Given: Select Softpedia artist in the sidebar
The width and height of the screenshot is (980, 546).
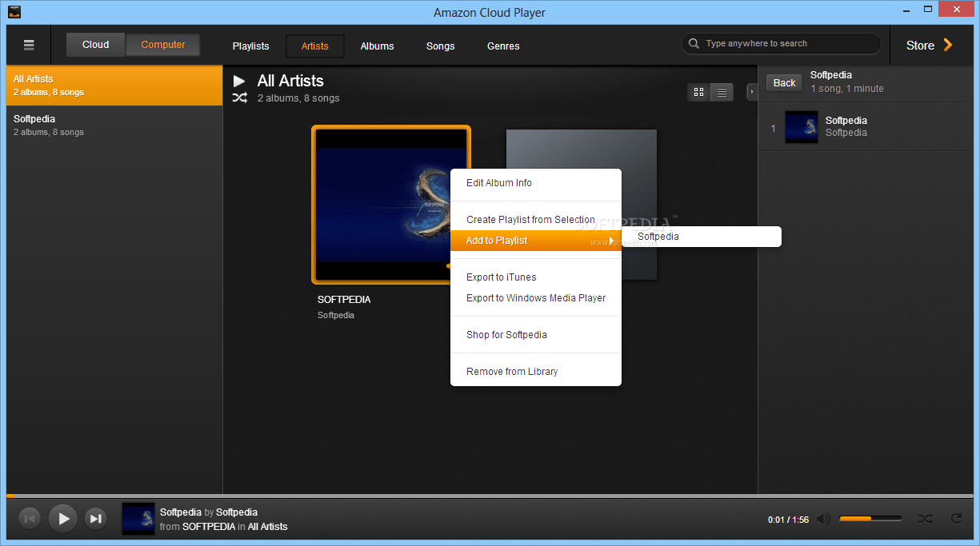Looking at the screenshot, I should [114, 125].
